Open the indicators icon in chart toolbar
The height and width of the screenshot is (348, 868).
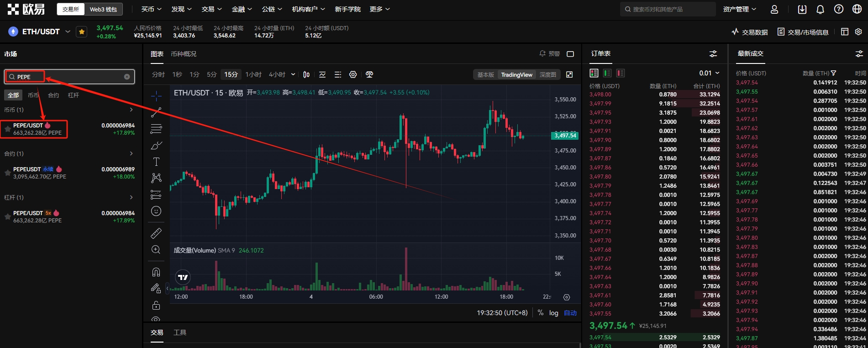tap(322, 74)
